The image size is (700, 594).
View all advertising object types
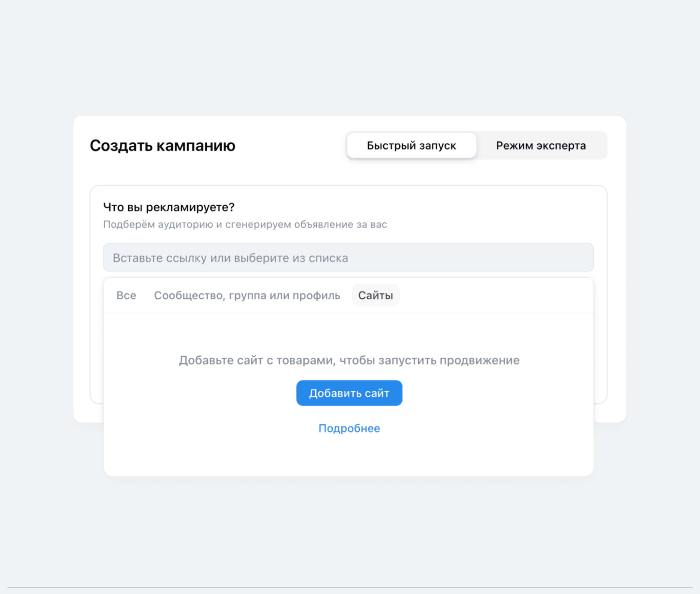(126, 295)
